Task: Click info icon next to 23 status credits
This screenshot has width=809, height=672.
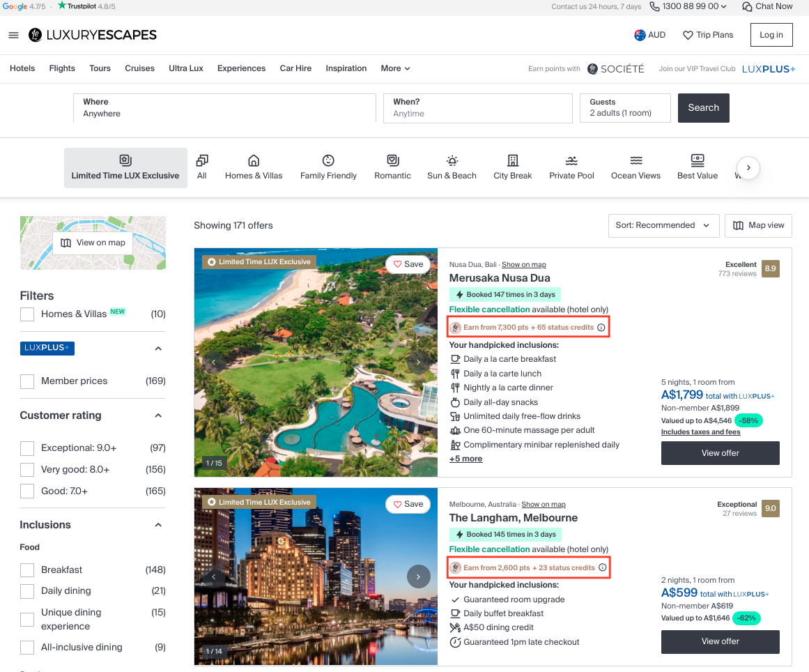Action: [602, 567]
